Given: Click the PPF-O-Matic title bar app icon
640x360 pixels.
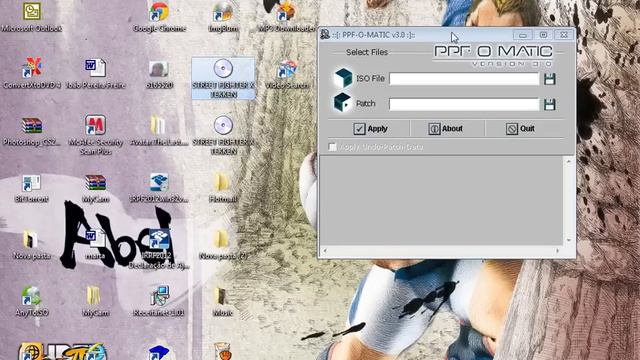Looking at the screenshot, I should (x=325, y=34).
